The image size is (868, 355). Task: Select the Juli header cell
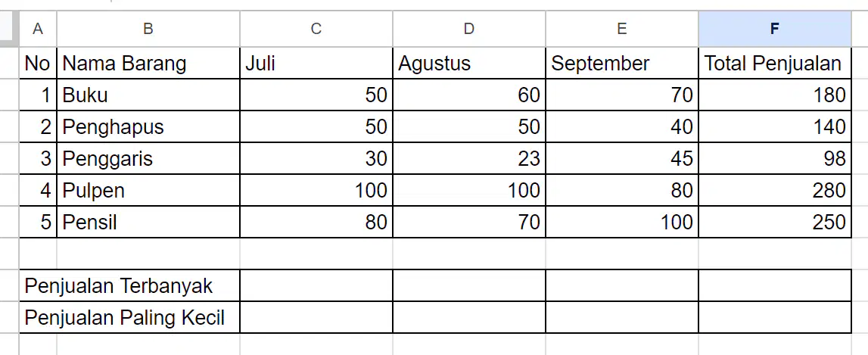(x=316, y=63)
